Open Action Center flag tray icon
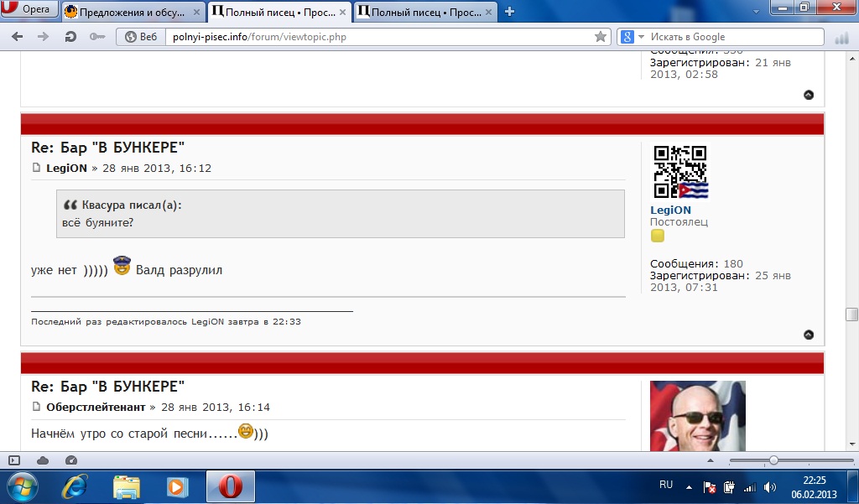Image resolution: width=859 pixels, height=504 pixels. pyautogui.click(x=709, y=487)
